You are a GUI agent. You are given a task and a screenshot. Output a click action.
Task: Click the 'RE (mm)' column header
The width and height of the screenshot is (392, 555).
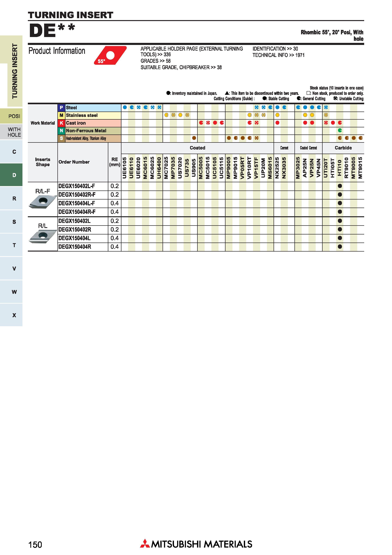tap(115, 162)
